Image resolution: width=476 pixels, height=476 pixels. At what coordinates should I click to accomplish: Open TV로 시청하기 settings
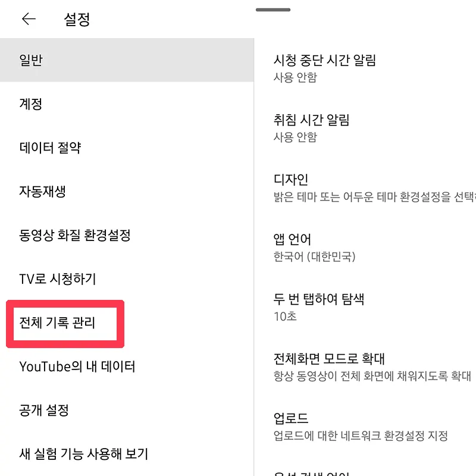point(127,278)
